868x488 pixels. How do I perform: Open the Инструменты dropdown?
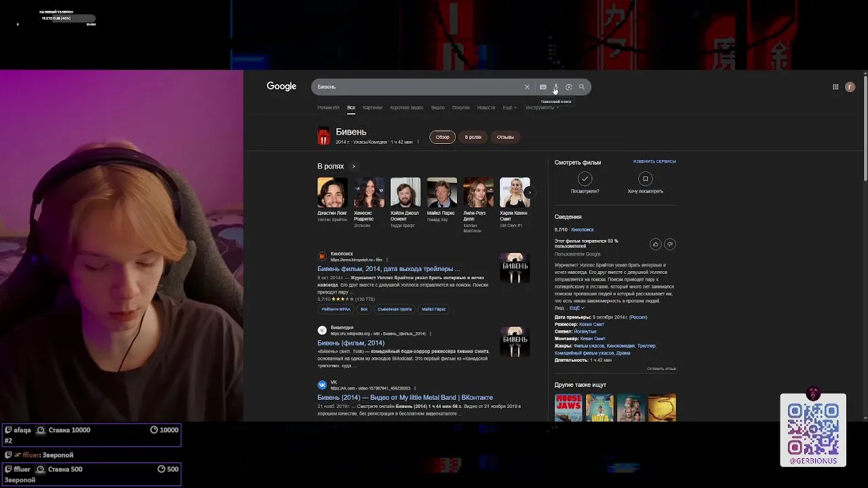(542, 108)
